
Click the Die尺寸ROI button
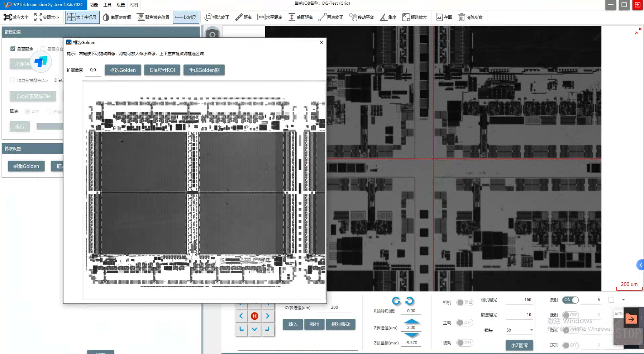162,70
